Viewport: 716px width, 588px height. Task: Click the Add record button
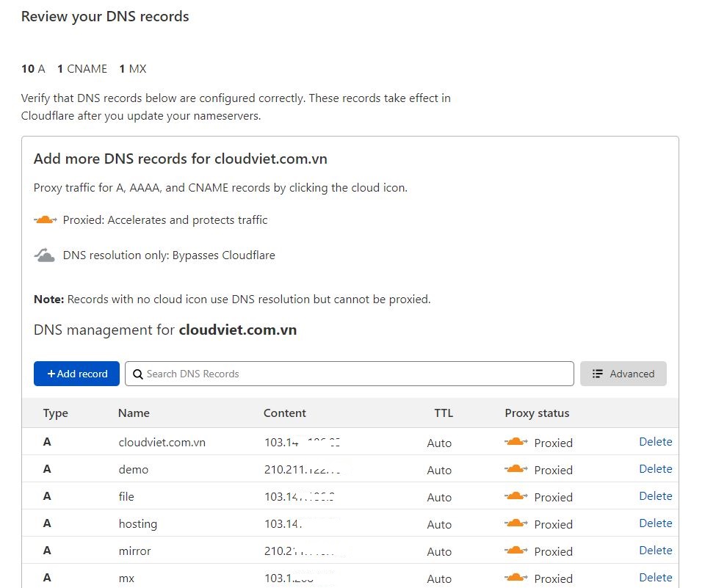(x=76, y=374)
